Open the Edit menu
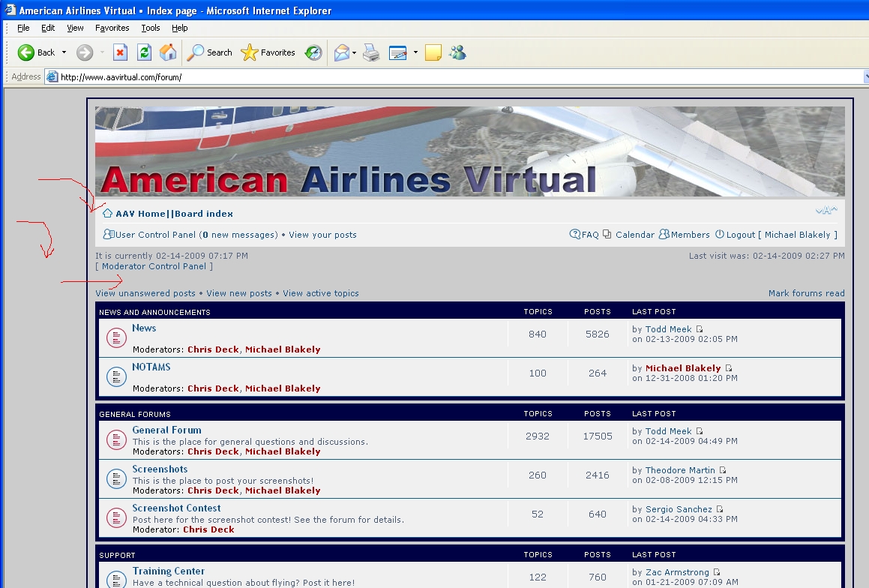The image size is (869, 588). point(48,28)
